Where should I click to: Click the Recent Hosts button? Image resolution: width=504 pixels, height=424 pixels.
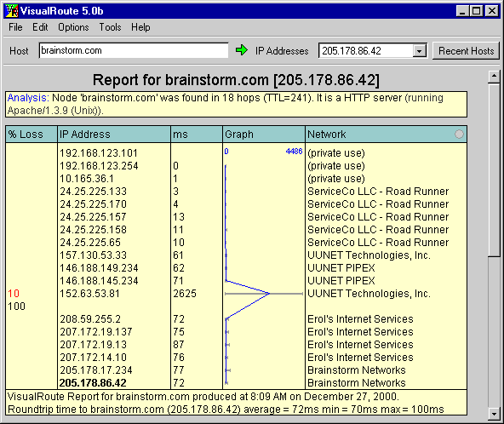[466, 51]
